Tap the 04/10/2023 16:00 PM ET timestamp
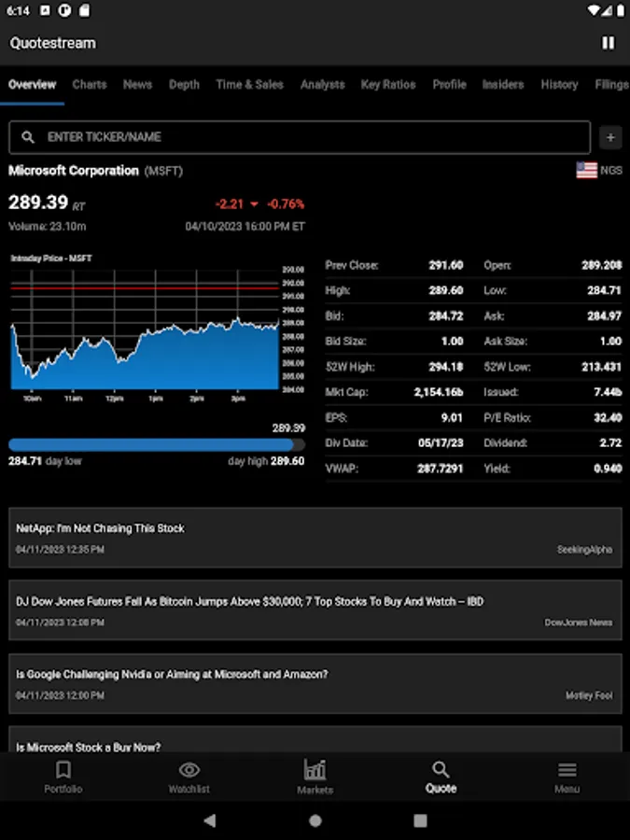 (245, 227)
